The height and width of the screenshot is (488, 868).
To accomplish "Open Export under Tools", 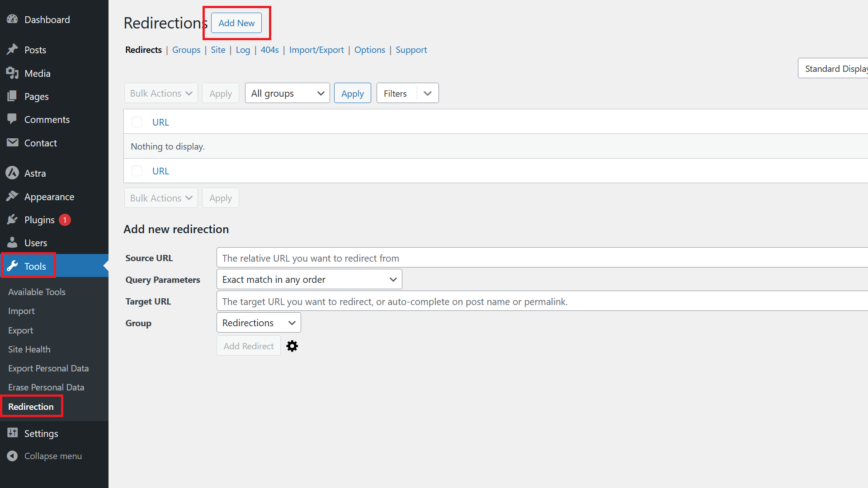I will pyautogui.click(x=20, y=330).
